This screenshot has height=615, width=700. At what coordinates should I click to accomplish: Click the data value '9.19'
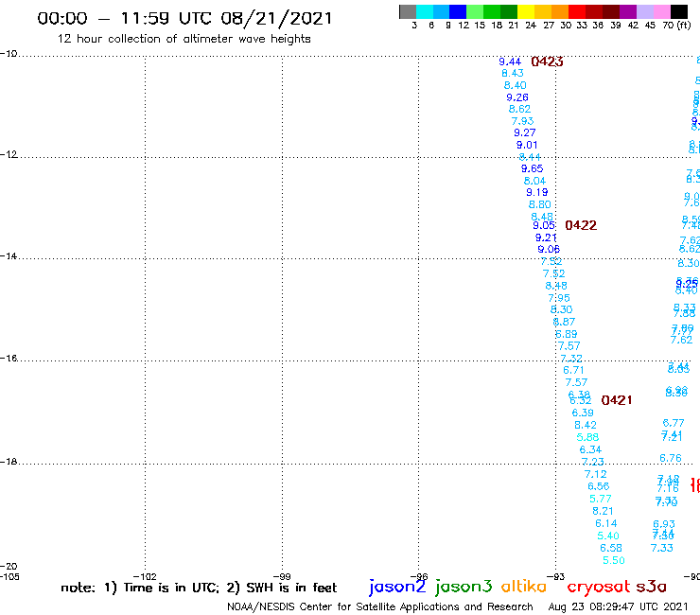point(537,192)
